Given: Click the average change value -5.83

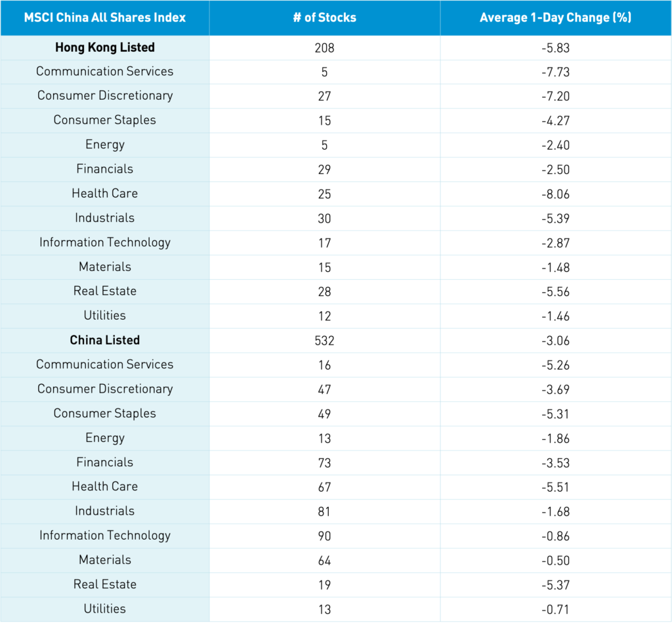Looking at the screenshot, I should (x=555, y=48).
